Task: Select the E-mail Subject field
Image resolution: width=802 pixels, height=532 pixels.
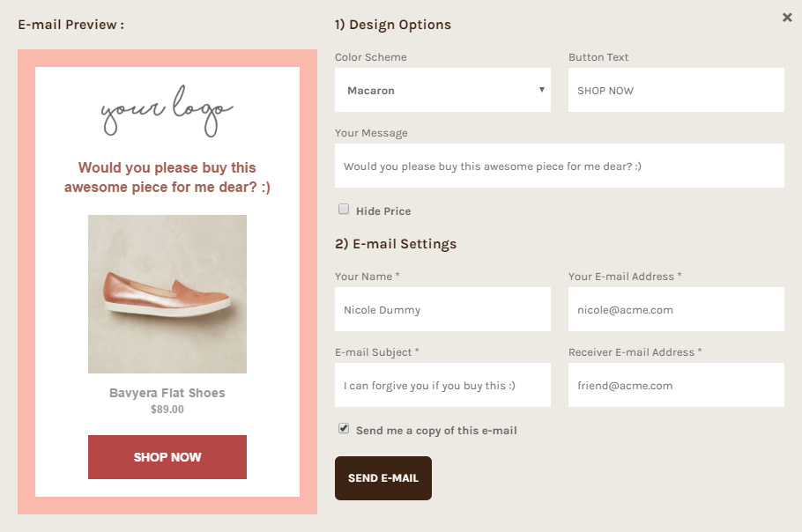Action: point(442,386)
